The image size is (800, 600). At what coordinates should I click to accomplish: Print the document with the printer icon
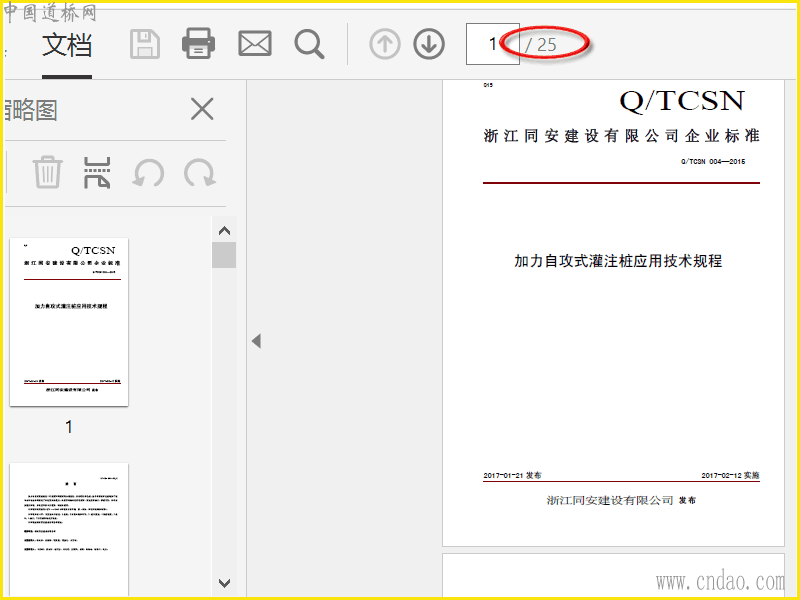[x=198, y=44]
